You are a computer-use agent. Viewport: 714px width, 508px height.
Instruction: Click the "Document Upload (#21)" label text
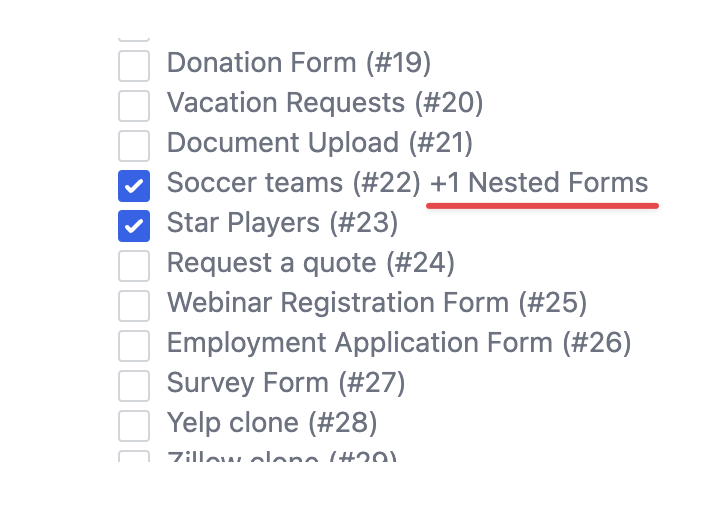pos(319,143)
